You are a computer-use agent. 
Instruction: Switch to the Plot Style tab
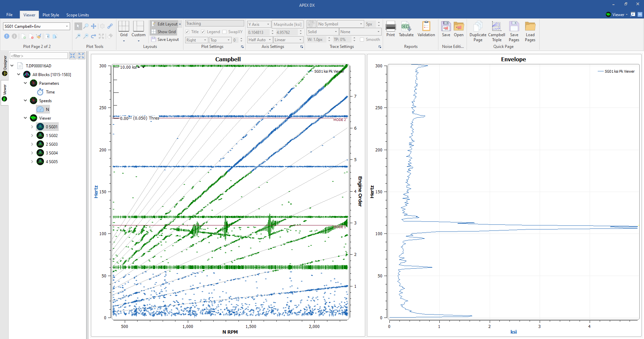point(51,15)
